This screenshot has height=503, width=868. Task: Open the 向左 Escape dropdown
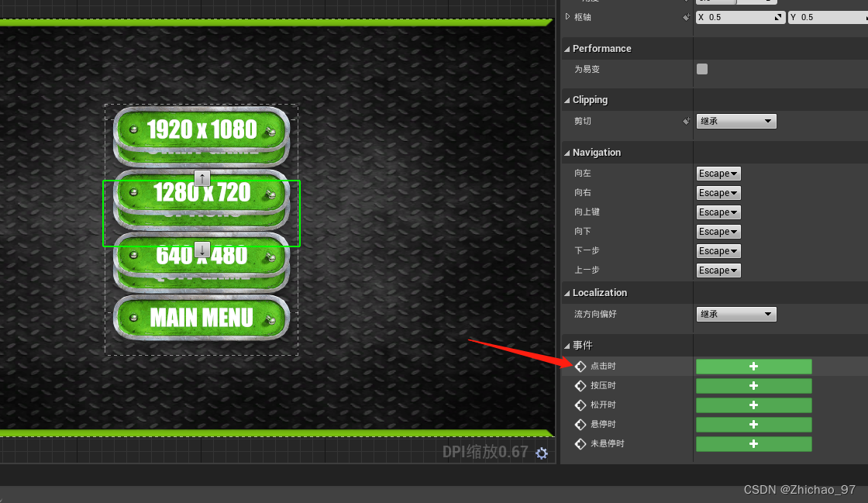[718, 173]
